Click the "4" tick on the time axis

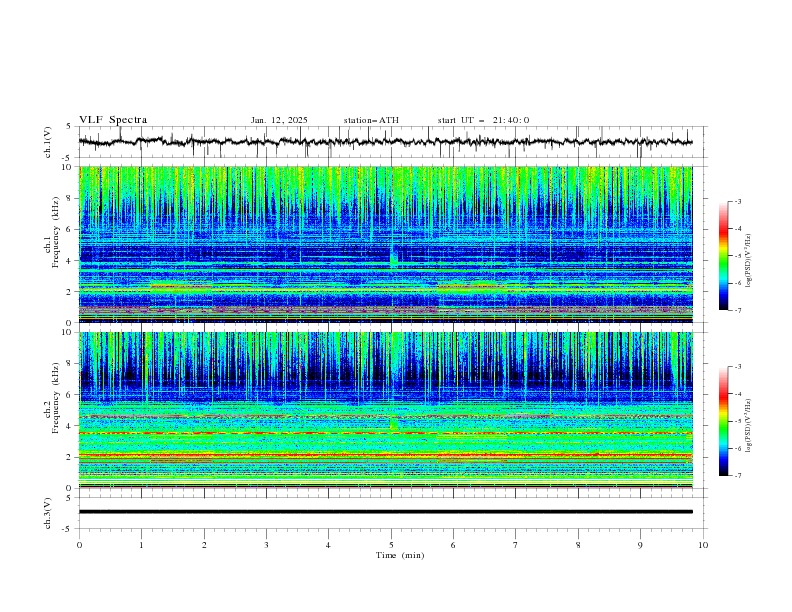[x=328, y=545]
